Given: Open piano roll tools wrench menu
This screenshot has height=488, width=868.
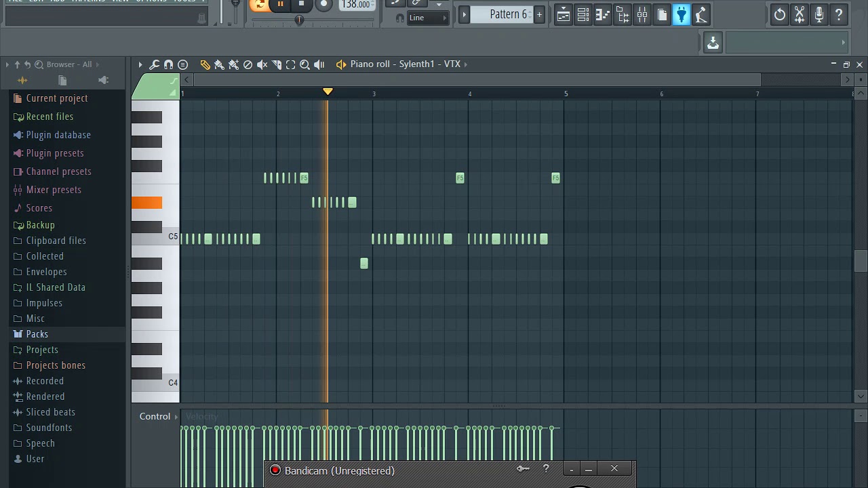Looking at the screenshot, I should click(155, 64).
